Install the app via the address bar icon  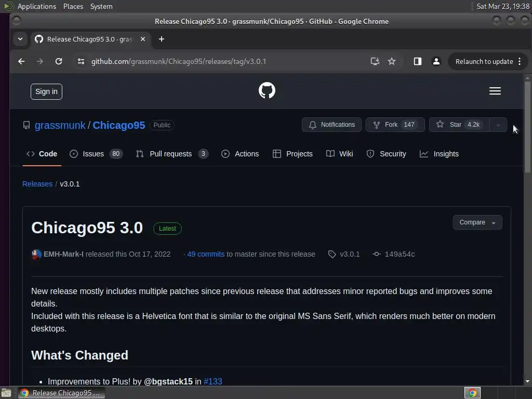[375, 61]
